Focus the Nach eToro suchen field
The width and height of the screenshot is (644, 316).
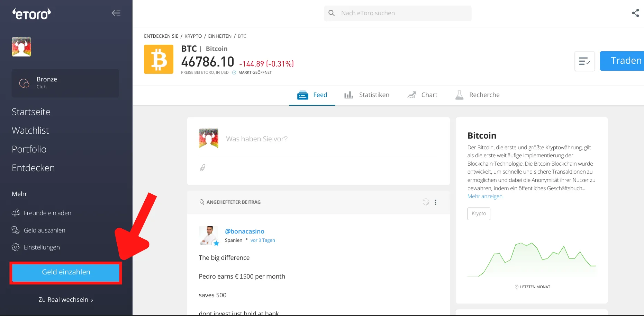pos(398,13)
